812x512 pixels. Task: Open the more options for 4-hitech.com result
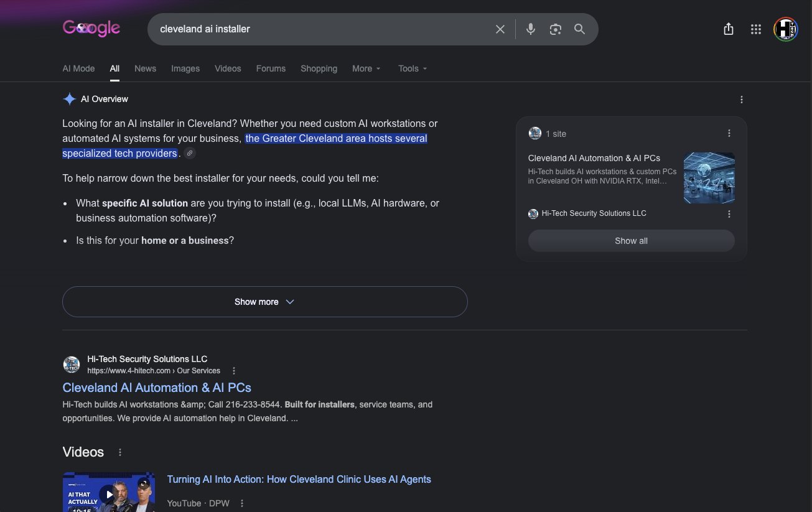[234, 371]
